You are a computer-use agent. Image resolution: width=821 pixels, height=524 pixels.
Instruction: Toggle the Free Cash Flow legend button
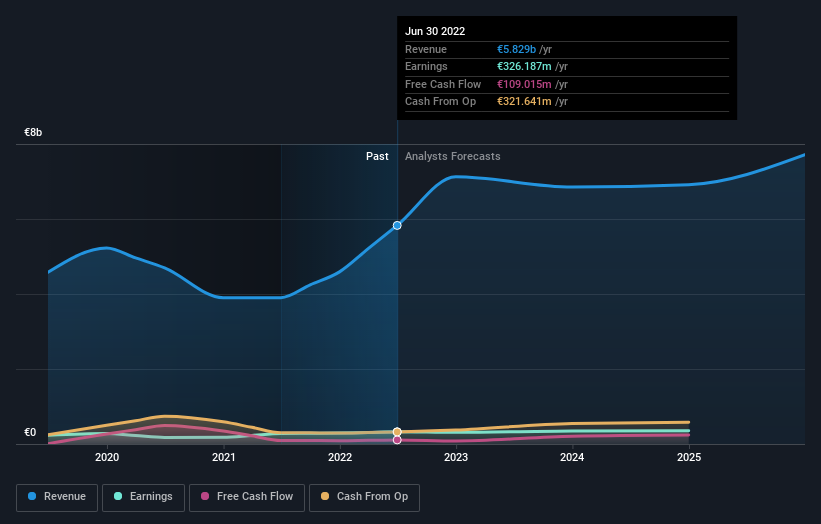click(247, 497)
